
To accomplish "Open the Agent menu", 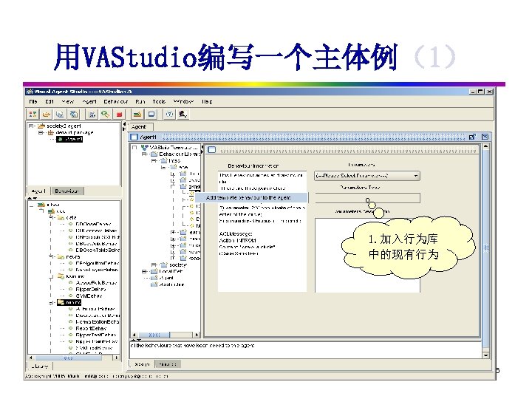I will coord(89,101).
